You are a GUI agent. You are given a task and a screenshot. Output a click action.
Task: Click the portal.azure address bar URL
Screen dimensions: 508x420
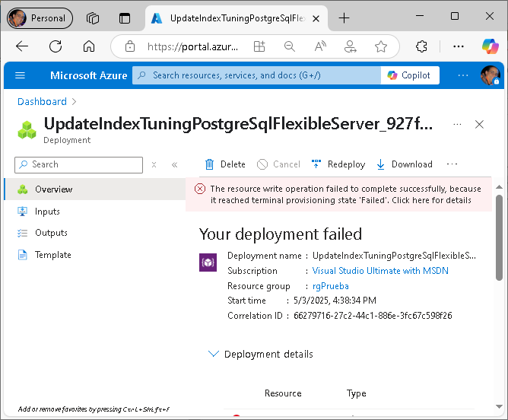tap(192, 46)
